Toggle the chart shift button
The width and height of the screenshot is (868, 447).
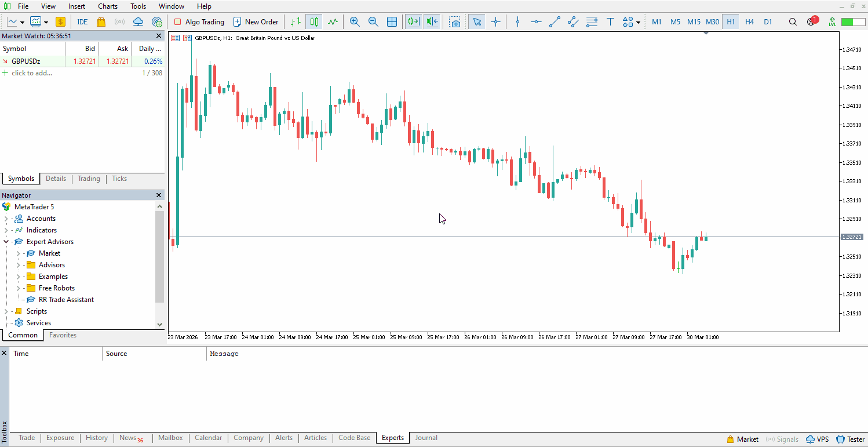tap(432, 22)
